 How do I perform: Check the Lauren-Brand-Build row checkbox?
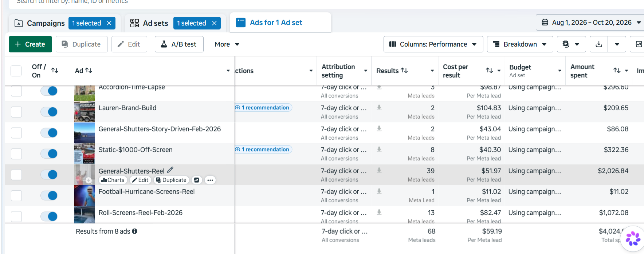click(x=16, y=112)
